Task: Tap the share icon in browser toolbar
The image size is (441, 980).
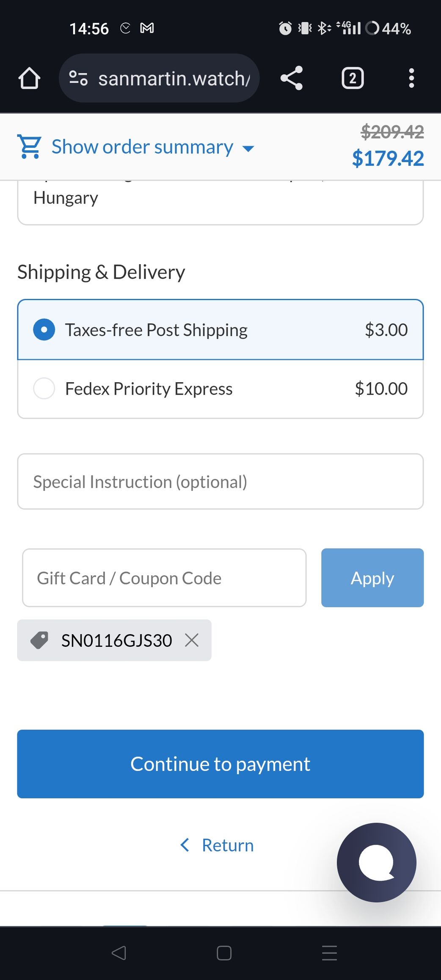Action: click(292, 78)
